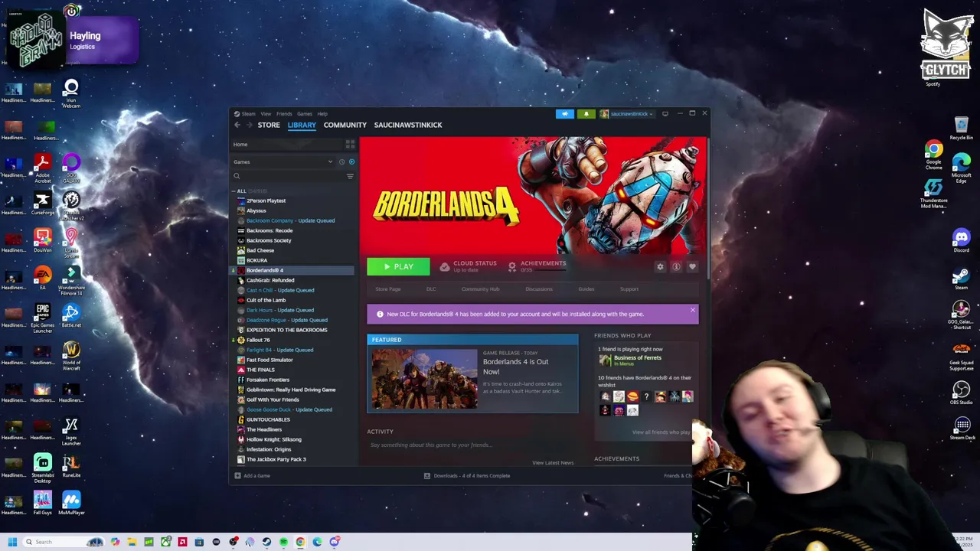
Task: Open the Friends menu
Action: coord(284,114)
